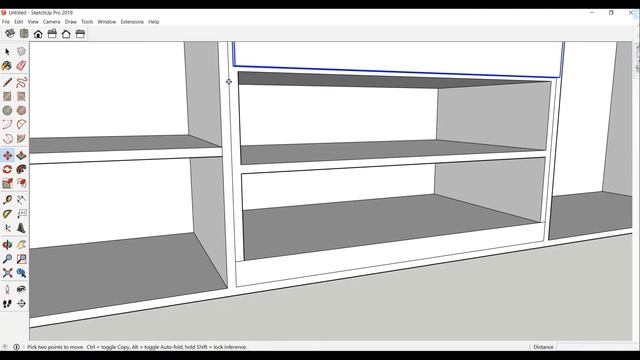Pick the Offset tool
Viewport: 640px width, 360px height.
coord(21,183)
